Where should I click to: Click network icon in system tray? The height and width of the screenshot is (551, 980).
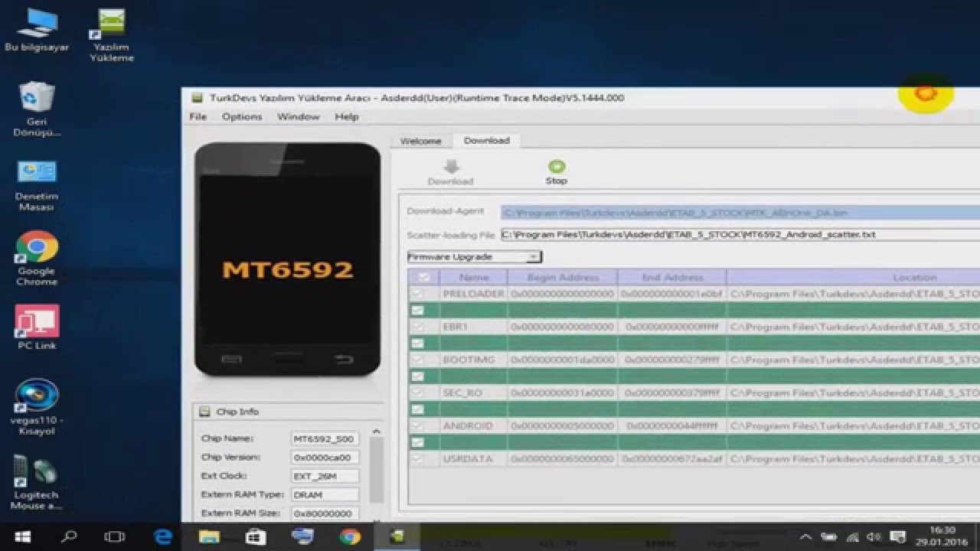click(x=852, y=536)
